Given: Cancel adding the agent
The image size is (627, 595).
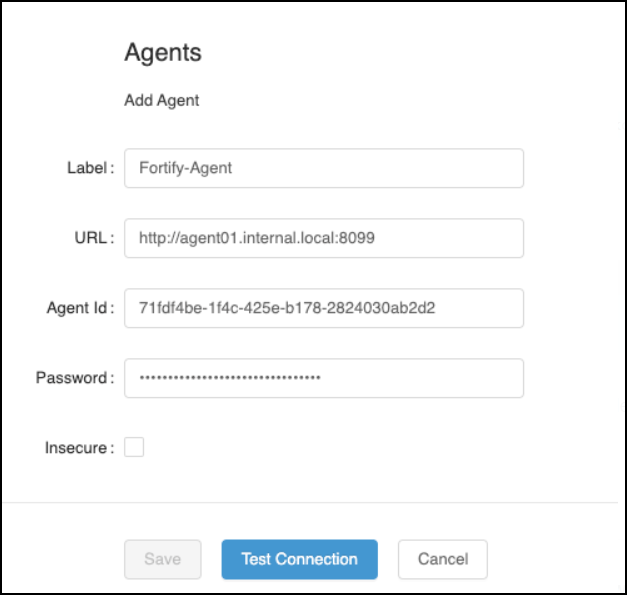Looking at the screenshot, I should (442, 559).
